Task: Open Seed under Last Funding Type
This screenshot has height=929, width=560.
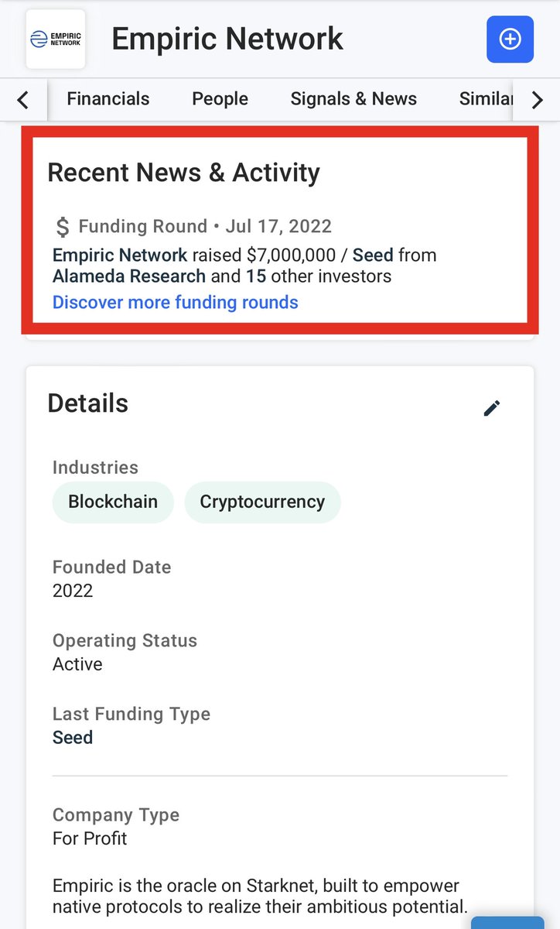Action: (73, 738)
